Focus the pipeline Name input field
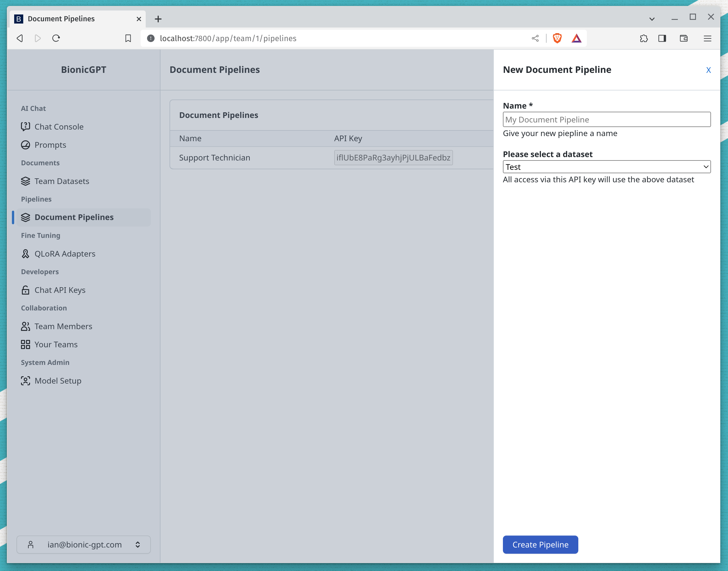The height and width of the screenshot is (571, 728). tap(606, 120)
